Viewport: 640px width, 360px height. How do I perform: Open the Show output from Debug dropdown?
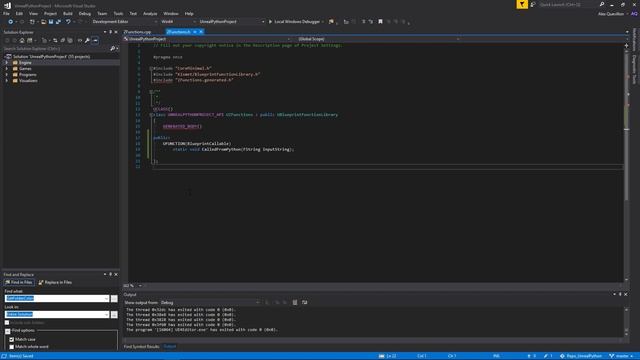point(210,302)
